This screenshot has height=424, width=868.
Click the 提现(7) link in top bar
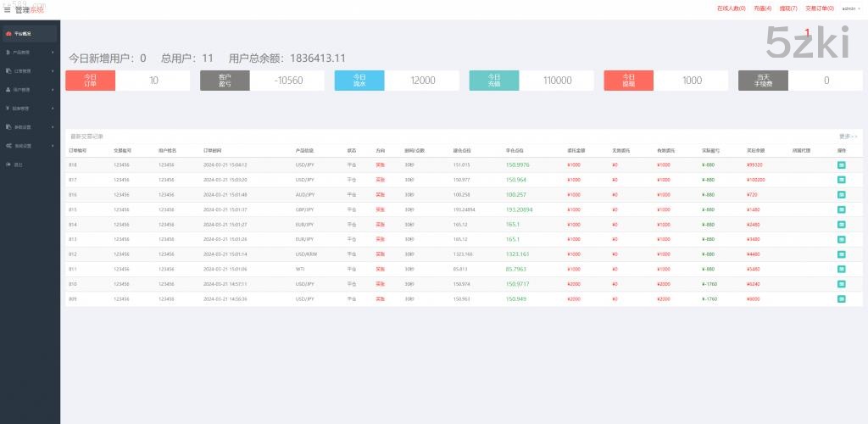click(788, 8)
